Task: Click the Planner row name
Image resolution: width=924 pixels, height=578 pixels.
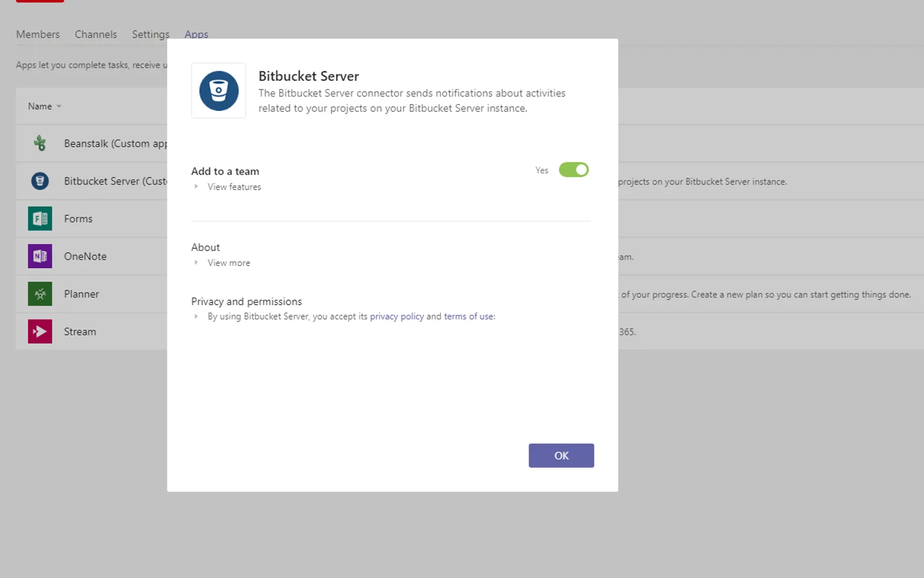Action: [81, 294]
